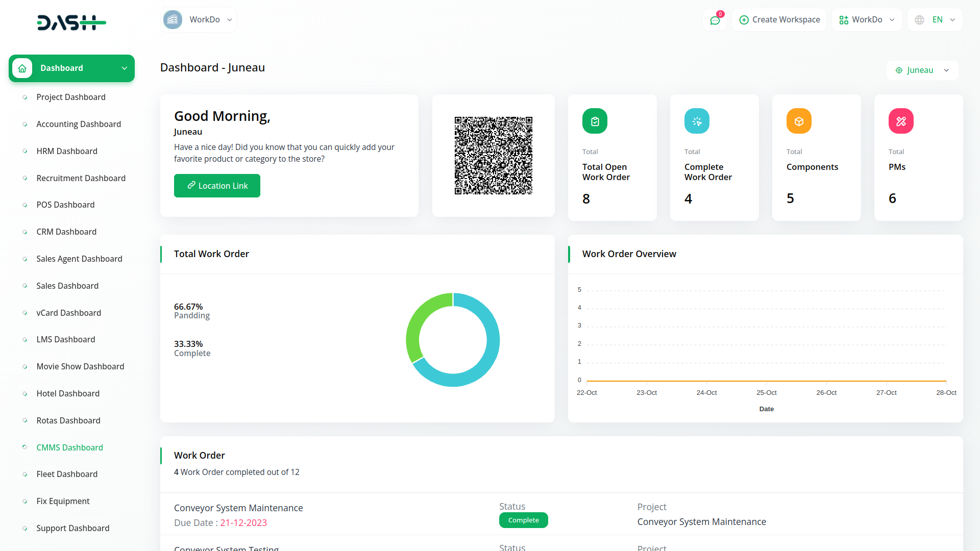Click the plus icon on Create Workspace
Viewport: 980px width, 551px height.
coord(744,19)
